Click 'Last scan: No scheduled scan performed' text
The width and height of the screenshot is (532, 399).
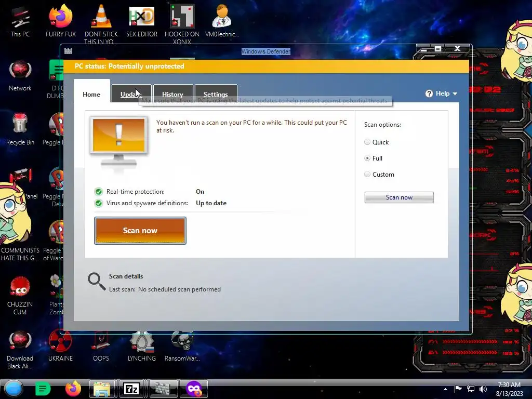[x=165, y=289]
